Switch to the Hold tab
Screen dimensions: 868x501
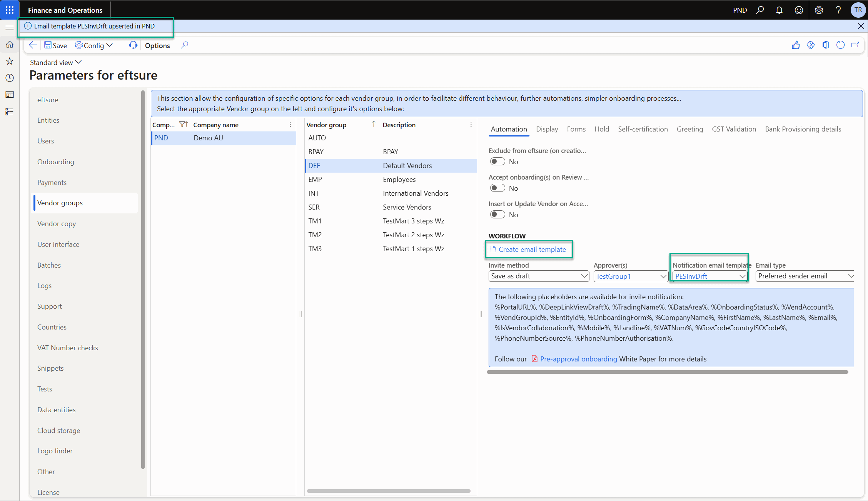click(602, 129)
